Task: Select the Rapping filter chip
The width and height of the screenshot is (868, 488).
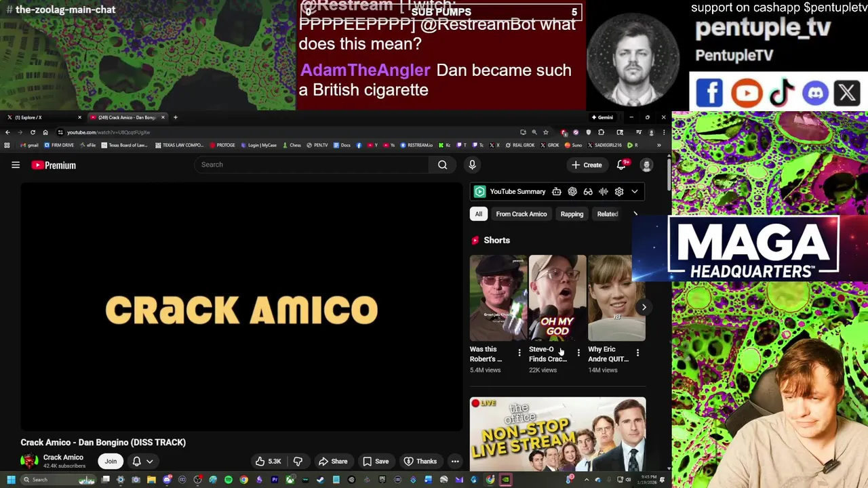Action: (x=572, y=214)
